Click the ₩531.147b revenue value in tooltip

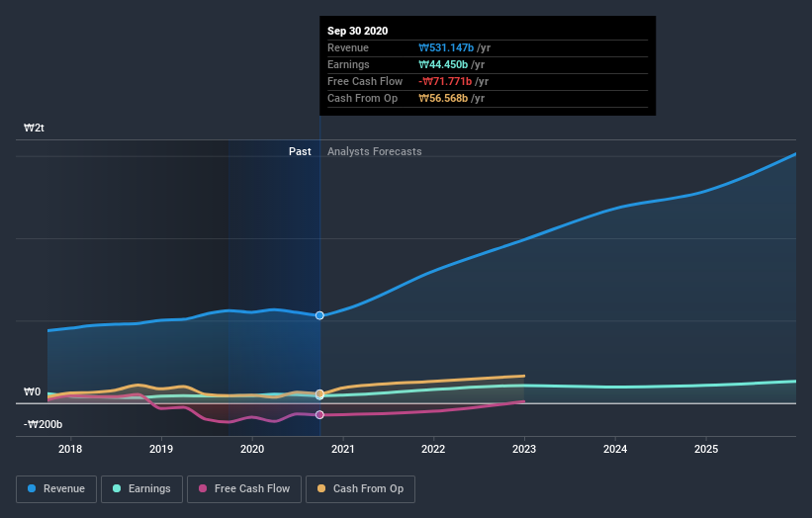[446, 47]
